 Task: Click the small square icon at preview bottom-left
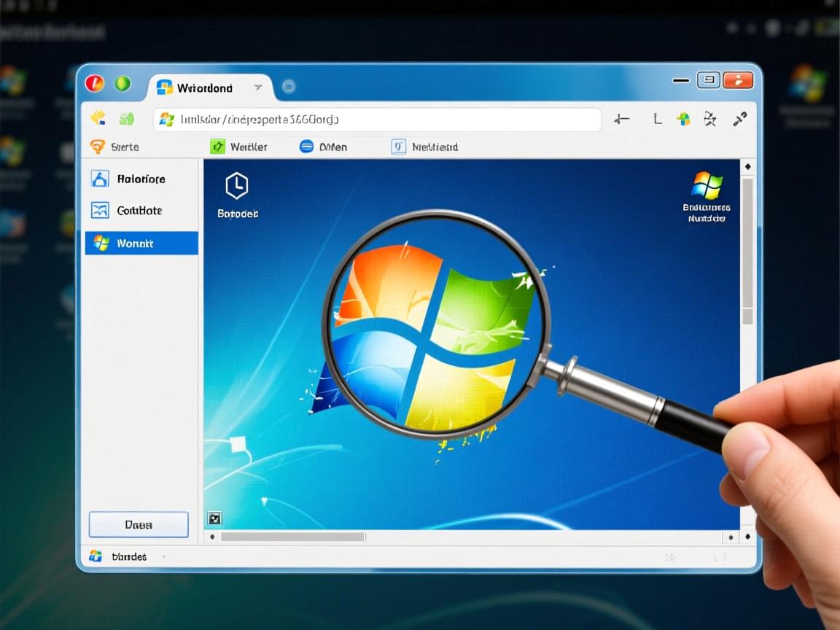point(214,518)
